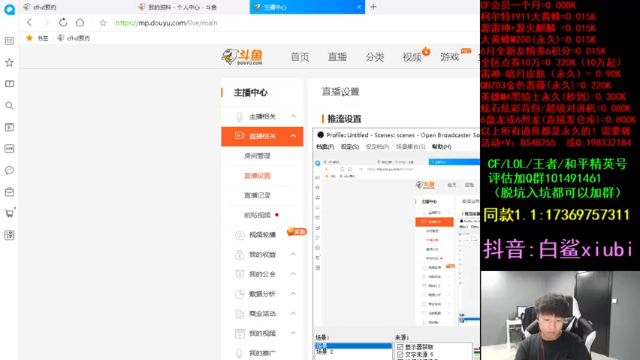Click the 视频轮播 smiley icon

(240, 235)
